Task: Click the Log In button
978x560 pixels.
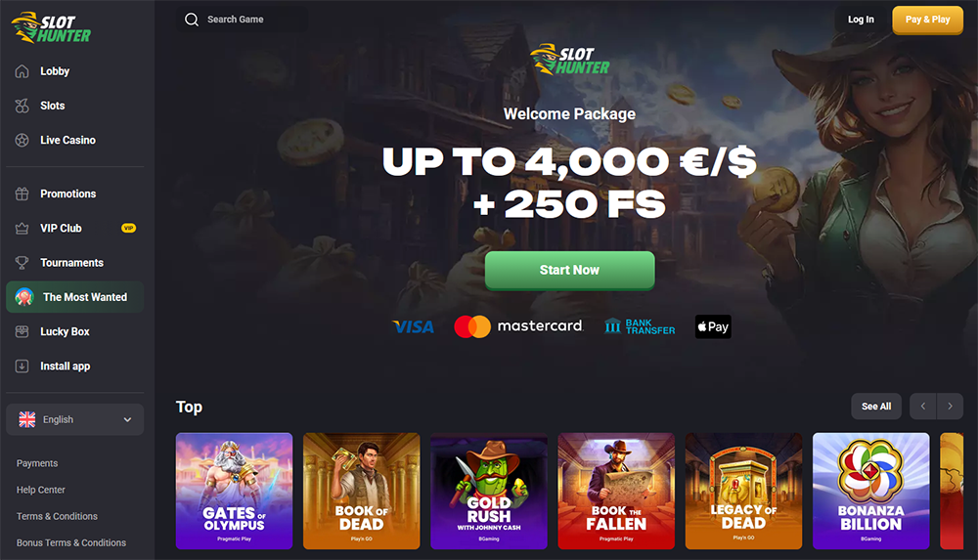Action: pos(861,20)
